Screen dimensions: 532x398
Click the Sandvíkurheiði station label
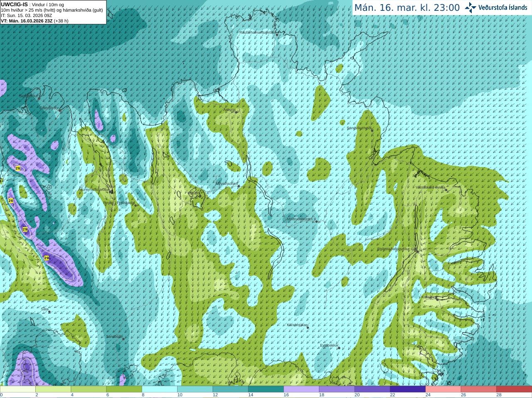pos(359,128)
